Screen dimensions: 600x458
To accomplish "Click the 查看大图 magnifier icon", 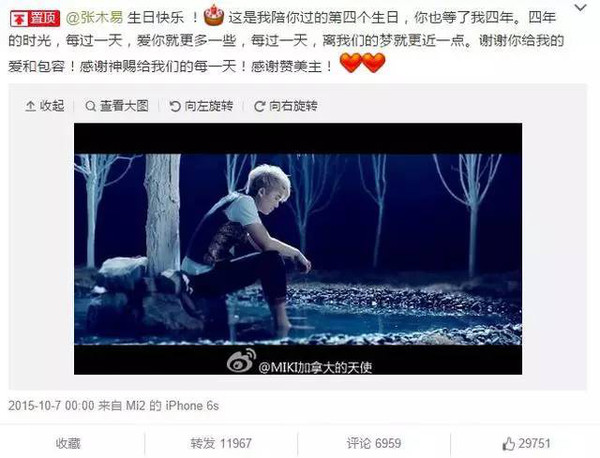I will [x=90, y=106].
